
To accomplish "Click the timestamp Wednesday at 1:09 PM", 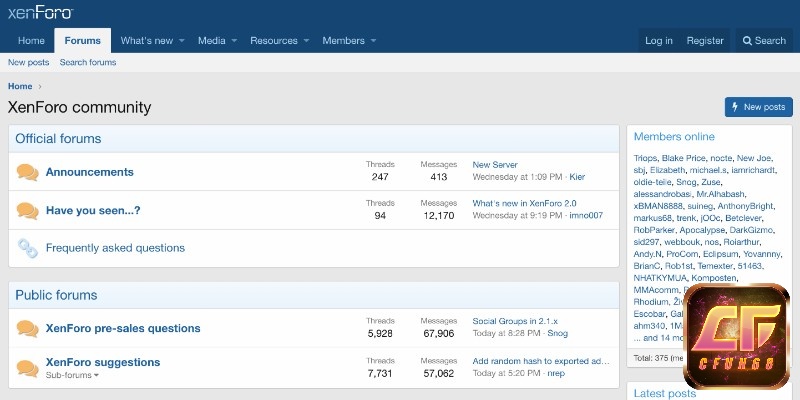I will tap(517, 177).
